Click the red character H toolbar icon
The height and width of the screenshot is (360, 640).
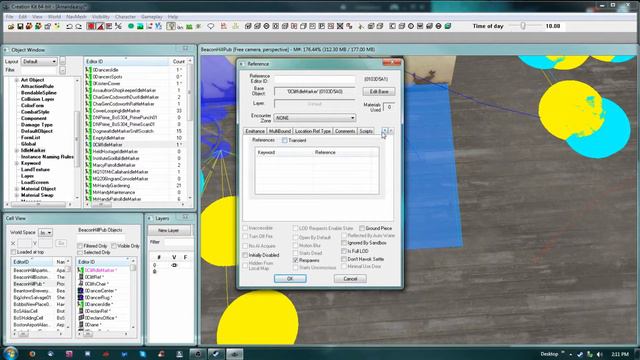tap(223, 26)
